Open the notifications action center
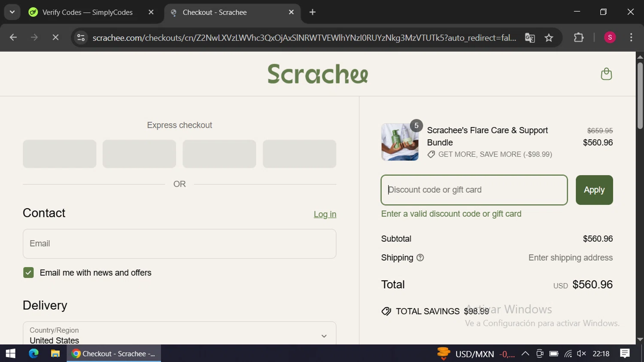The image size is (644, 362). 625,353
